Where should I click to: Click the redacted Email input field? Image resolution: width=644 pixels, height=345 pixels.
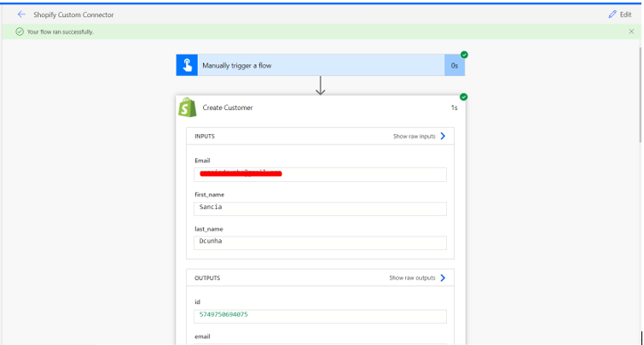pyautogui.click(x=321, y=174)
